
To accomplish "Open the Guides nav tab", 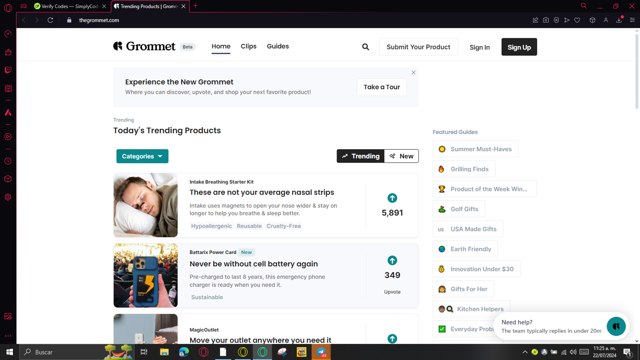I will coord(278,47).
